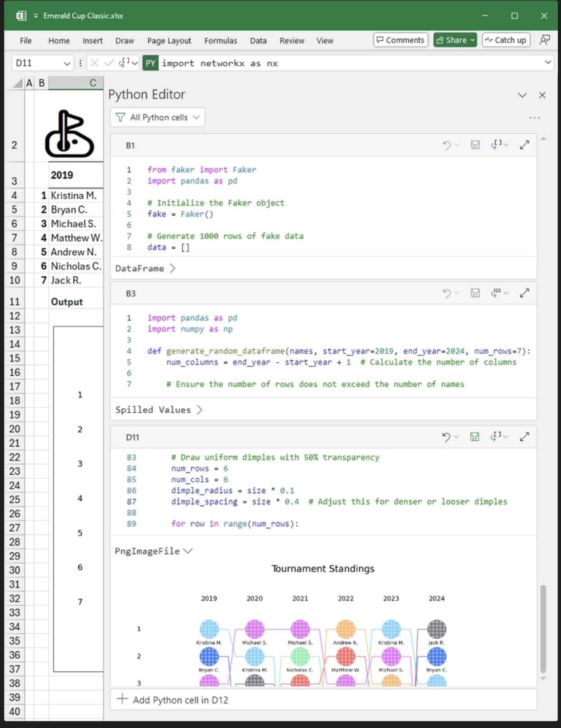Open All Python cells filter dropdown
The image size is (561, 728).
(x=158, y=117)
